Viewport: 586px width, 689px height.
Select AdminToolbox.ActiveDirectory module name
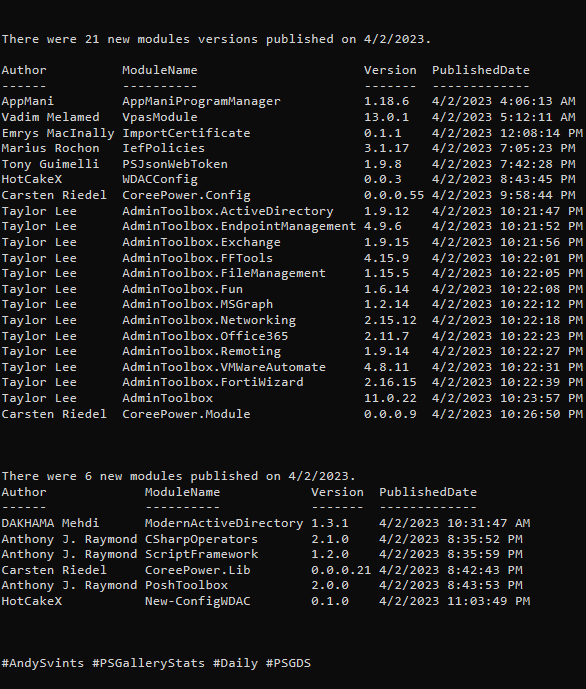pos(228,211)
